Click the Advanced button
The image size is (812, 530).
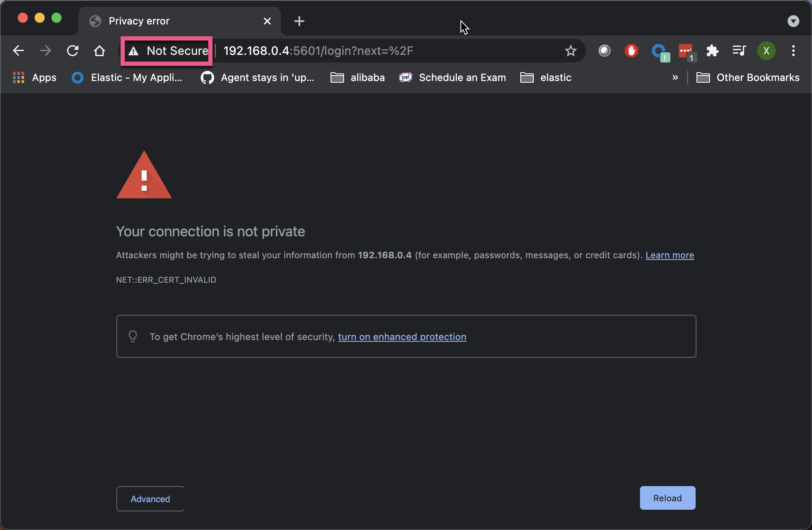click(x=150, y=498)
